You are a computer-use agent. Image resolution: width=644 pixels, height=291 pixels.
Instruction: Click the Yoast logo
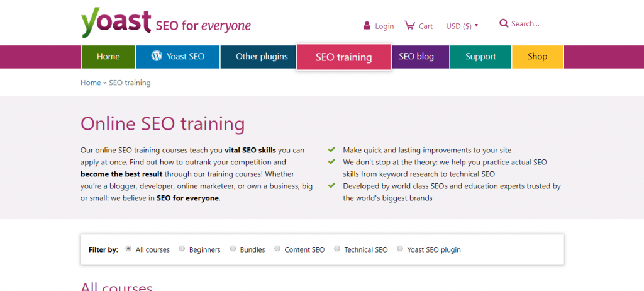[116, 23]
